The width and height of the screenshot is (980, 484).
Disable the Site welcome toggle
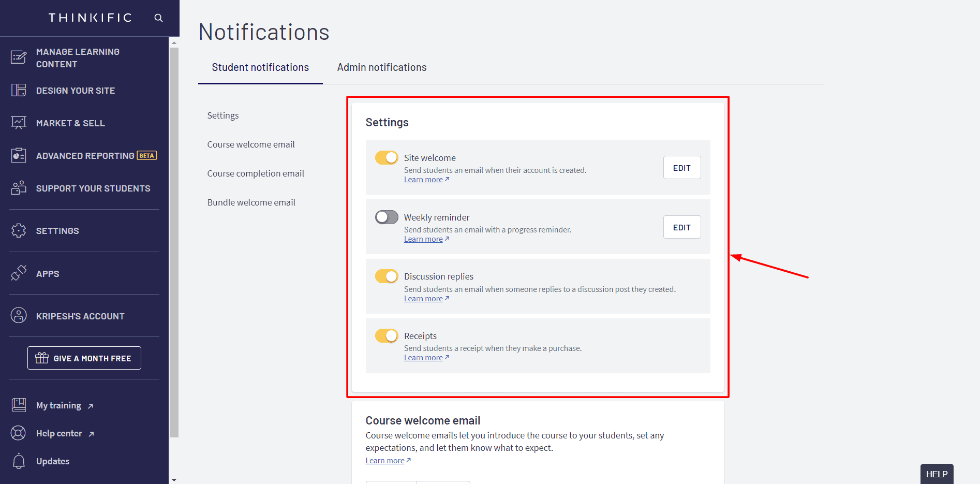pos(387,157)
